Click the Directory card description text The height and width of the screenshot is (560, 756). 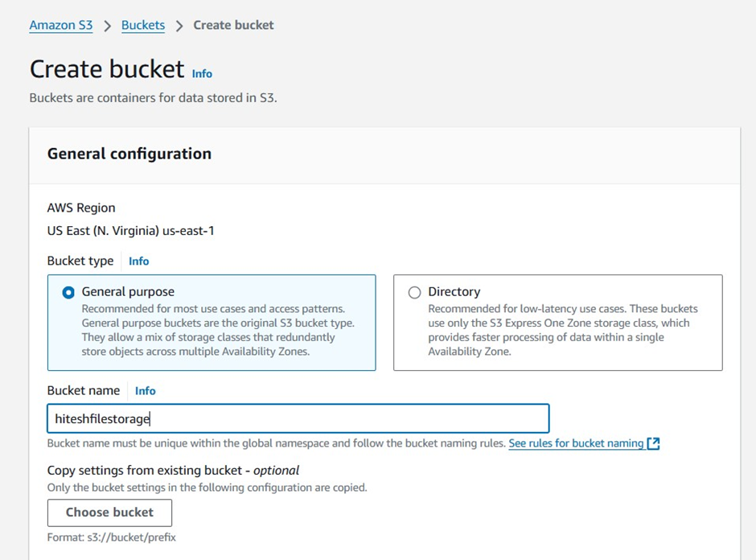pos(562,330)
